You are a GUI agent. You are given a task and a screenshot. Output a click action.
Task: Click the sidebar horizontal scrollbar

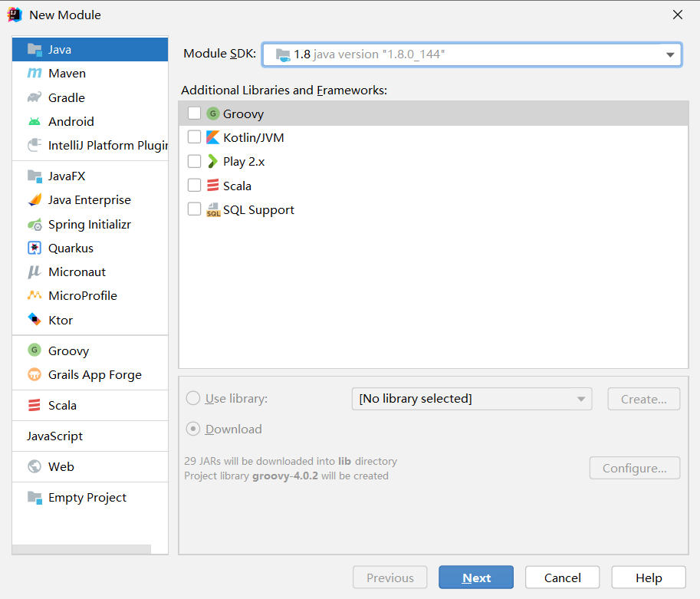tap(82, 549)
